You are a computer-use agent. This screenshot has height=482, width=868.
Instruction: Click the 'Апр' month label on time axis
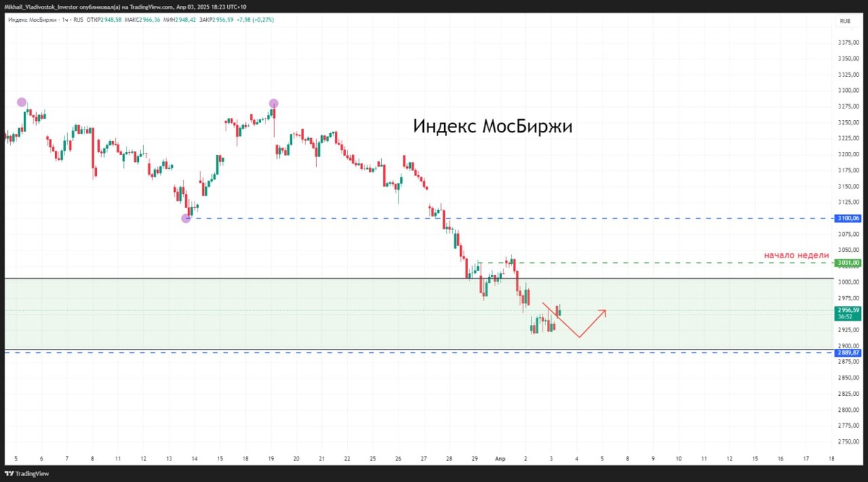click(x=501, y=459)
